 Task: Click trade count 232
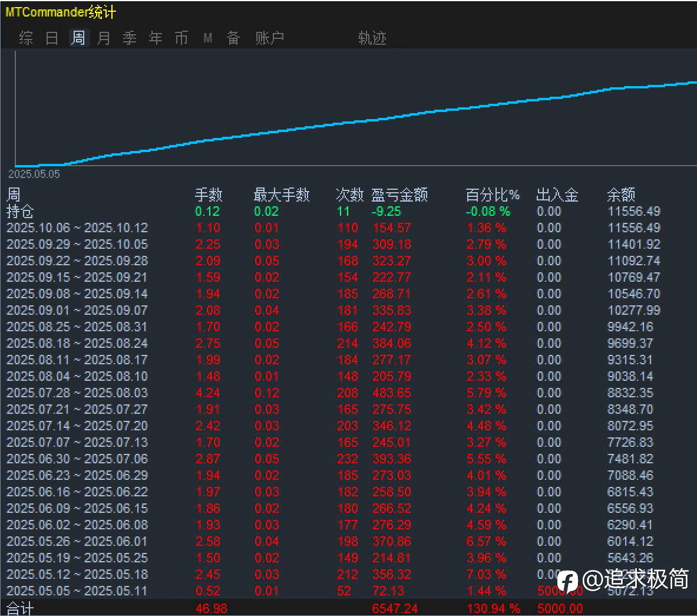347,459
